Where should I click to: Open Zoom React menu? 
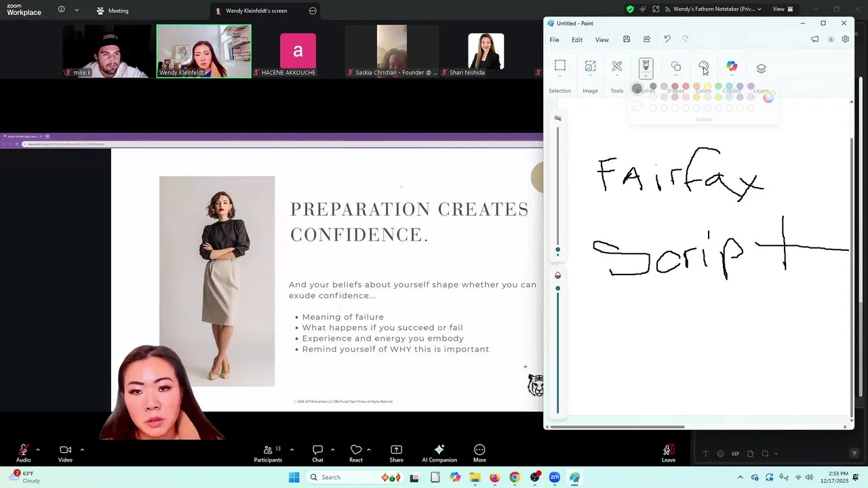pyautogui.click(x=356, y=453)
